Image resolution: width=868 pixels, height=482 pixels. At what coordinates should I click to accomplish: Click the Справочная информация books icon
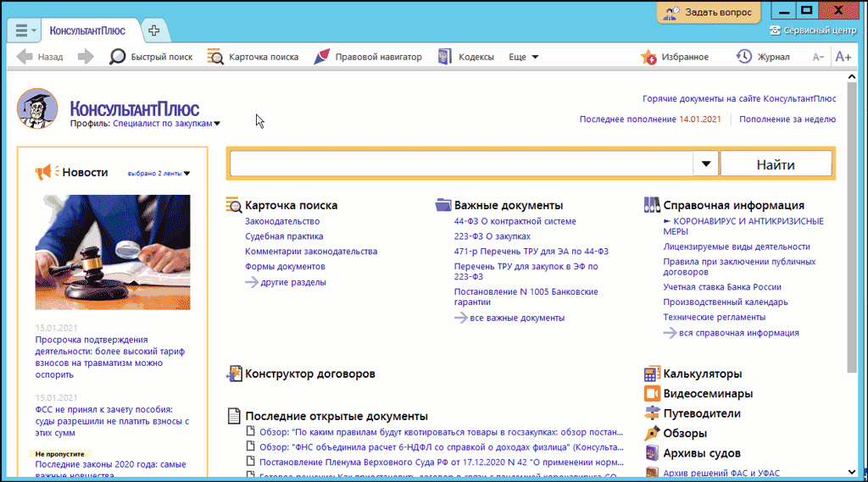pos(652,205)
